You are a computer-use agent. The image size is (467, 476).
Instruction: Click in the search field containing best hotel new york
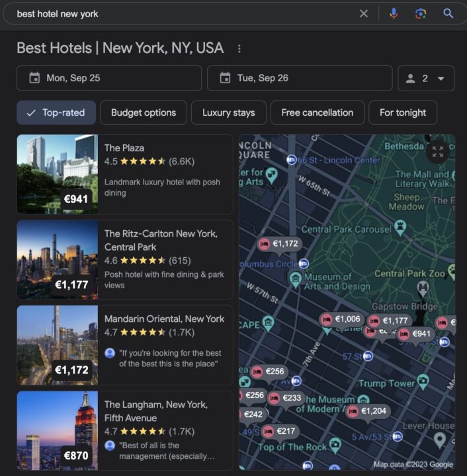pyautogui.click(x=182, y=14)
